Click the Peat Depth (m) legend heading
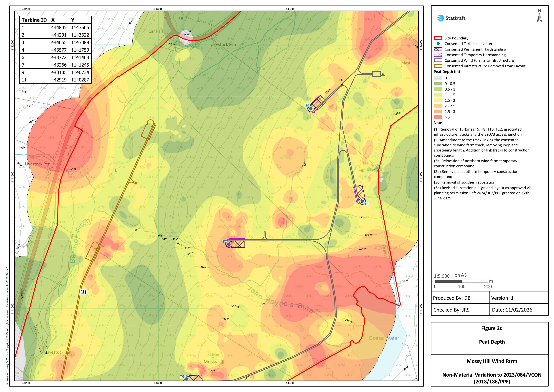This screenshot has height=392, width=554. pyautogui.click(x=447, y=72)
